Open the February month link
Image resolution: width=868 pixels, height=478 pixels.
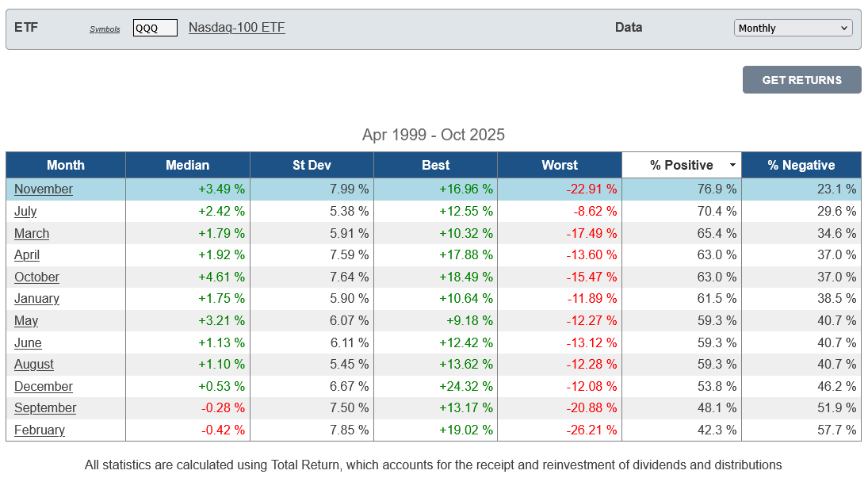[40, 430]
